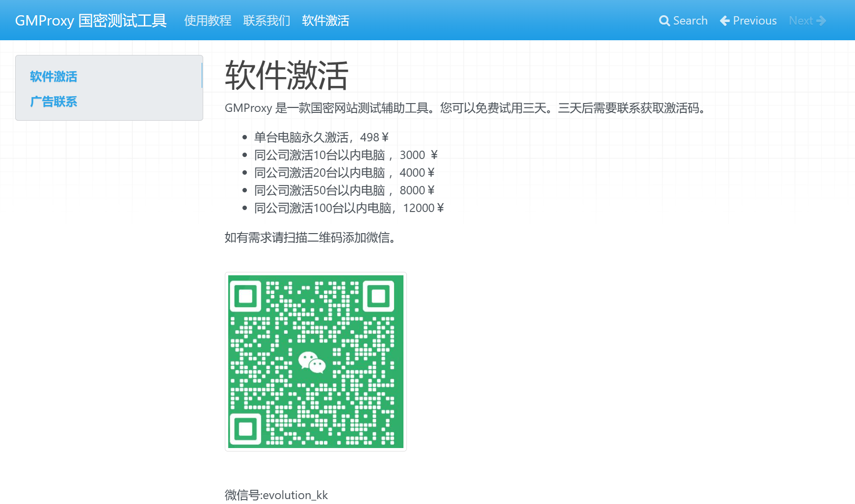Click the WeChat logo in the QR code
Screen dimensions: 855x504
pos(312,363)
